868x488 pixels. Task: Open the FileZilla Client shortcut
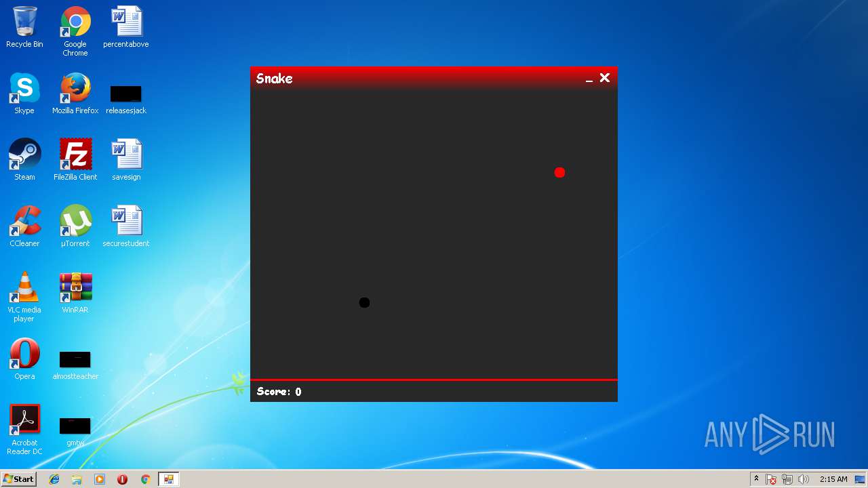(x=75, y=161)
